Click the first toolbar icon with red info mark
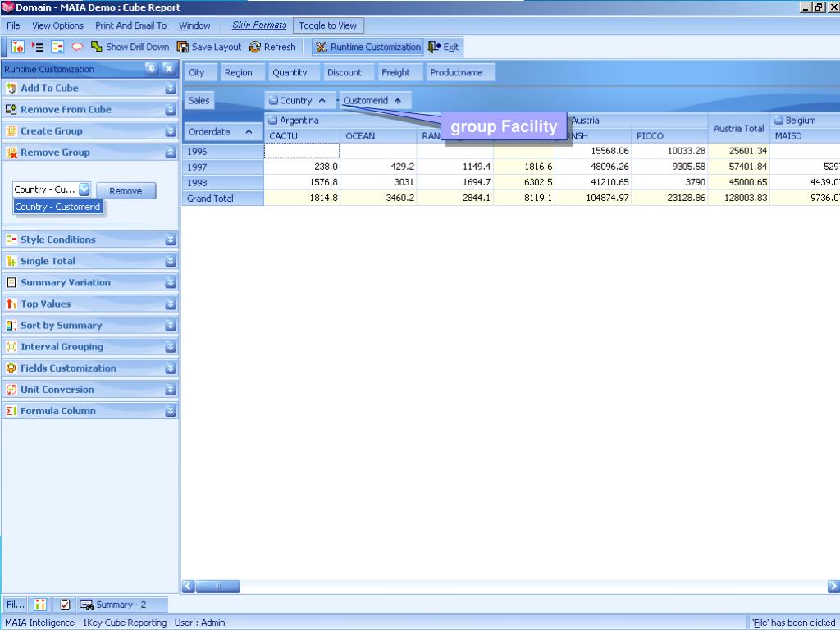The width and height of the screenshot is (840, 630). tap(18, 47)
